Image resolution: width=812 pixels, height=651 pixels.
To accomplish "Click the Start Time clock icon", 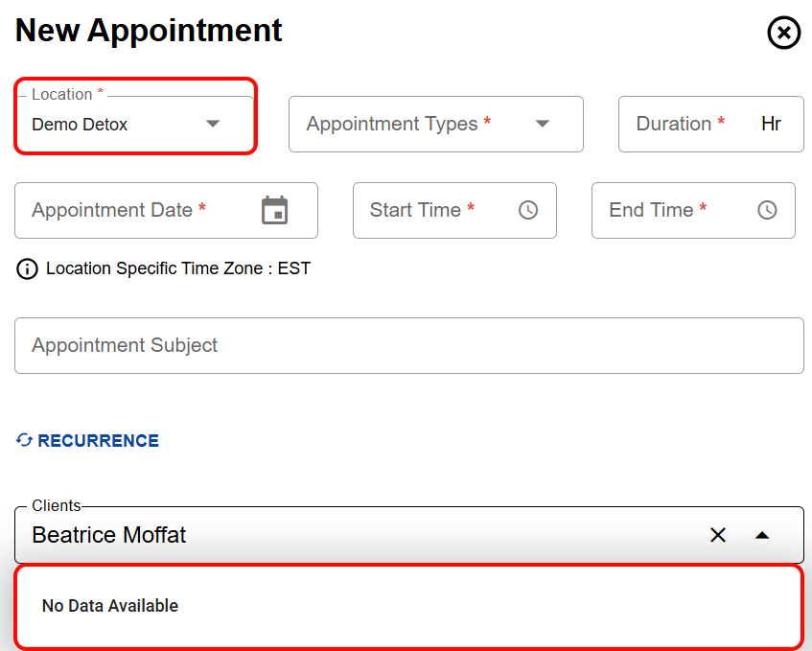I will (528, 210).
